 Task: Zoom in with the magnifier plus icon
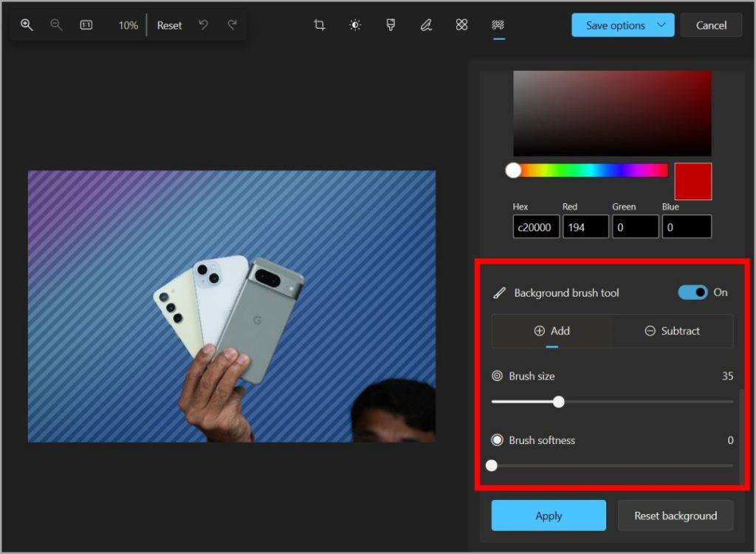tap(27, 25)
